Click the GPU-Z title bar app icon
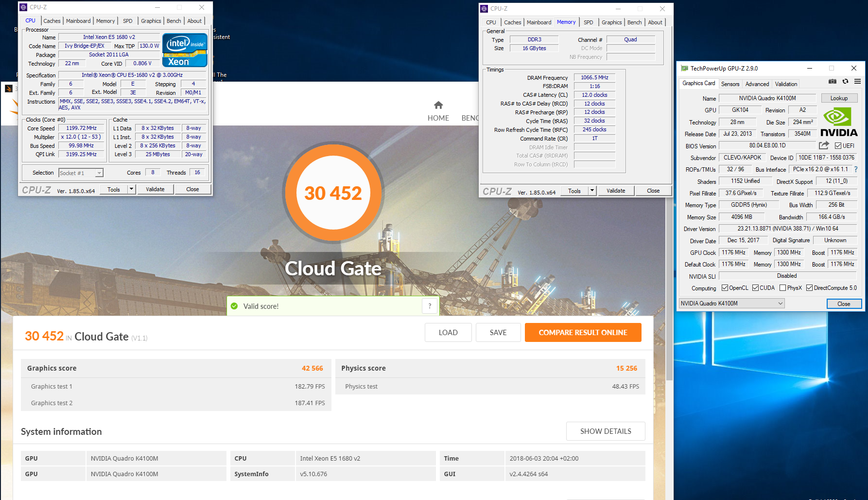The width and height of the screenshot is (868, 500). tap(684, 69)
